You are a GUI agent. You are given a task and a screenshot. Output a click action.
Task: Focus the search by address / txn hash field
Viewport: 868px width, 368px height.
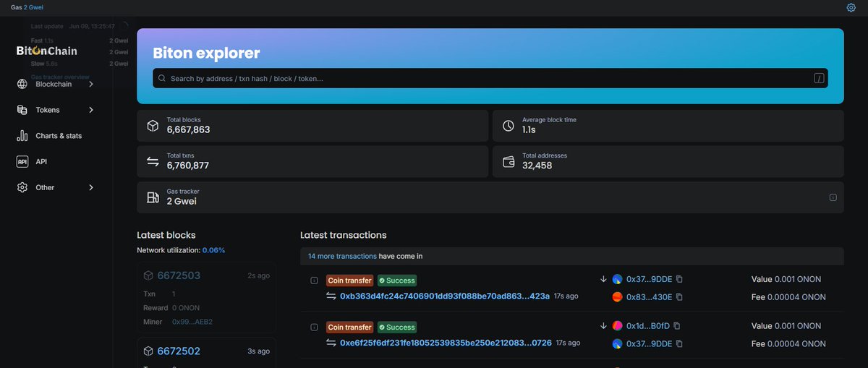pyautogui.click(x=490, y=78)
